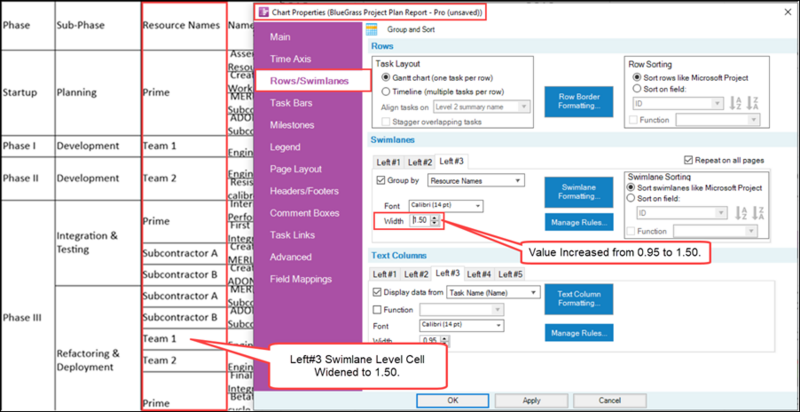Open Text Columns Font Calibri dropdown
Screen dimensions: 800x412
[462, 325]
